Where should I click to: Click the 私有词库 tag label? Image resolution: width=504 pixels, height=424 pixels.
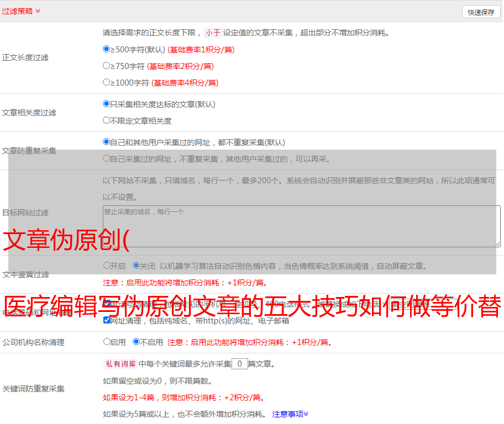click(x=119, y=364)
